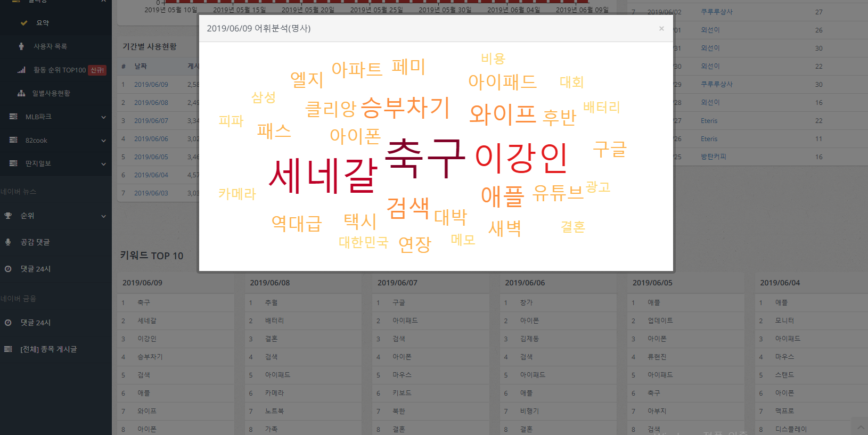Viewport: 868px width, 435px height.
Task: Open the 2019/06/08 date link in 기간별 사용현황
Action: click(151, 103)
